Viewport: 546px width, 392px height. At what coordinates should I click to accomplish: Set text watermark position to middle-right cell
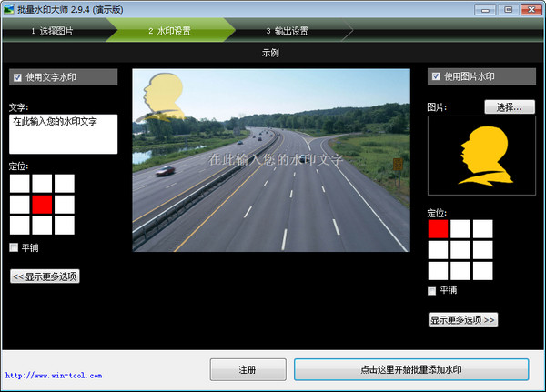coord(65,205)
